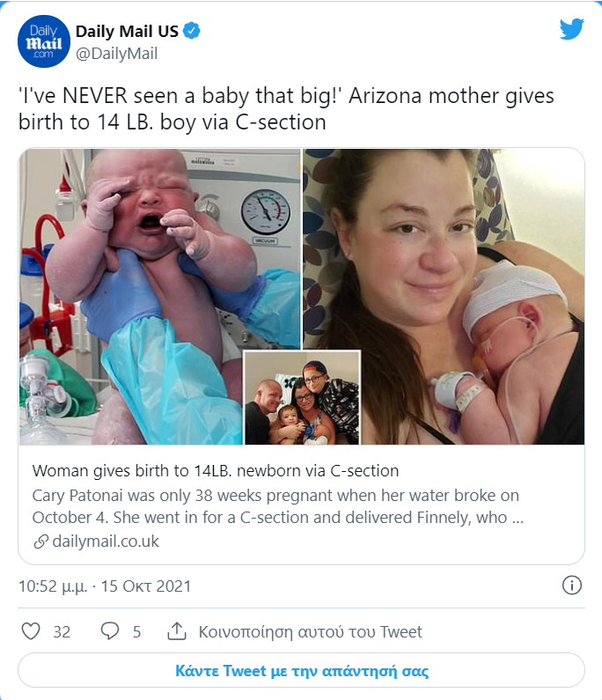Click the article description about Cary Patonai
Viewport: 602px width, 700px height.
277,505
